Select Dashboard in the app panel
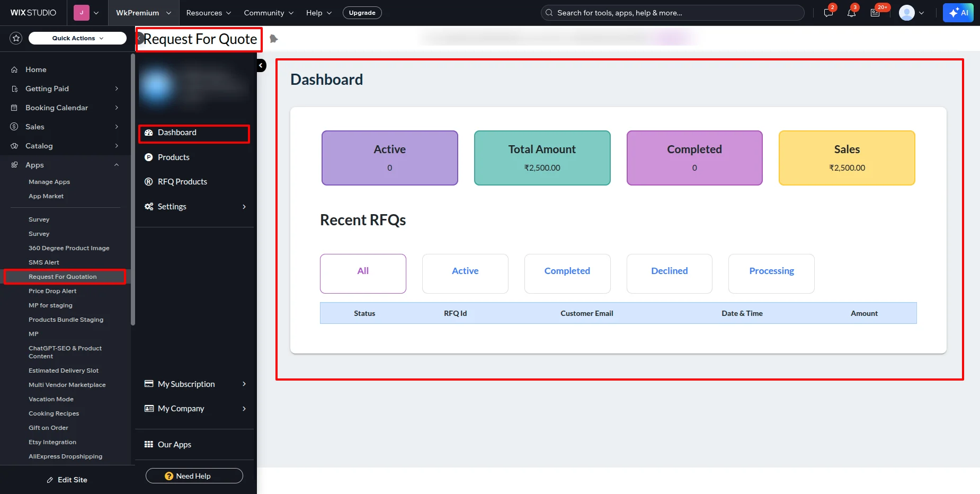This screenshot has width=980, height=494. [x=176, y=132]
